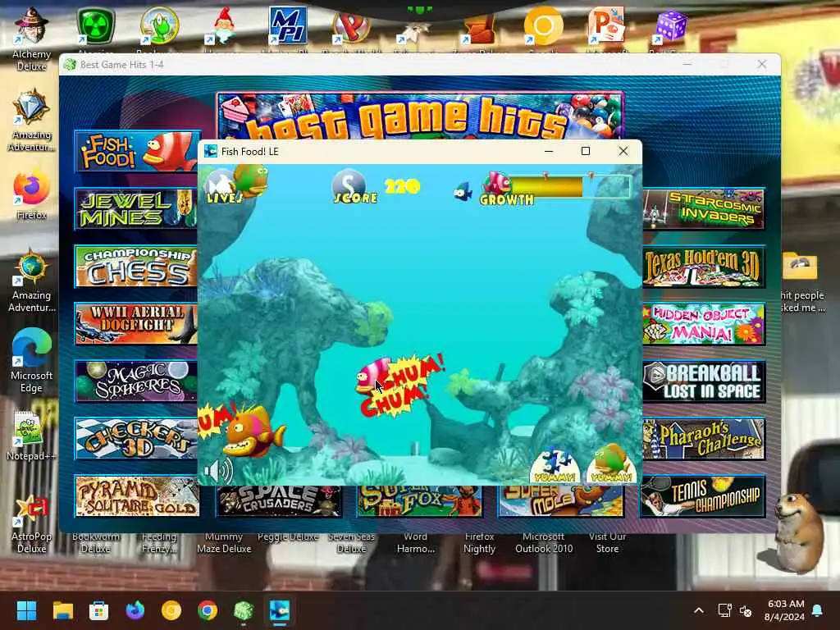Launch Jewel Mines from launcher
The image size is (840, 630).
pyautogui.click(x=136, y=209)
